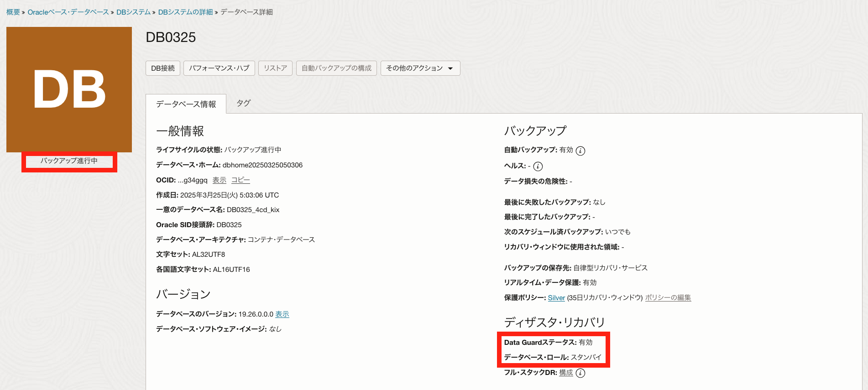Click the large orange DB icon
The height and width of the screenshot is (390, 868).
click(x=69, y=89)
